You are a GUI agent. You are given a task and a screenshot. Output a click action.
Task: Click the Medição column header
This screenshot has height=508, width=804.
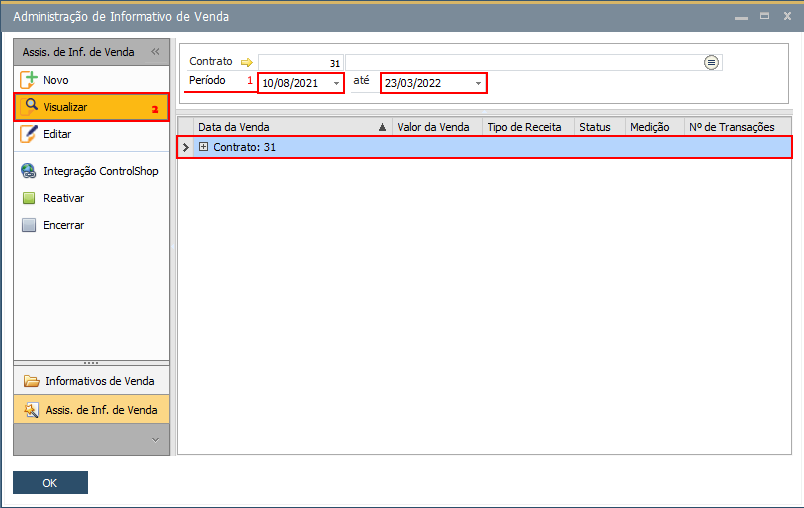click(x=654, y=127)
